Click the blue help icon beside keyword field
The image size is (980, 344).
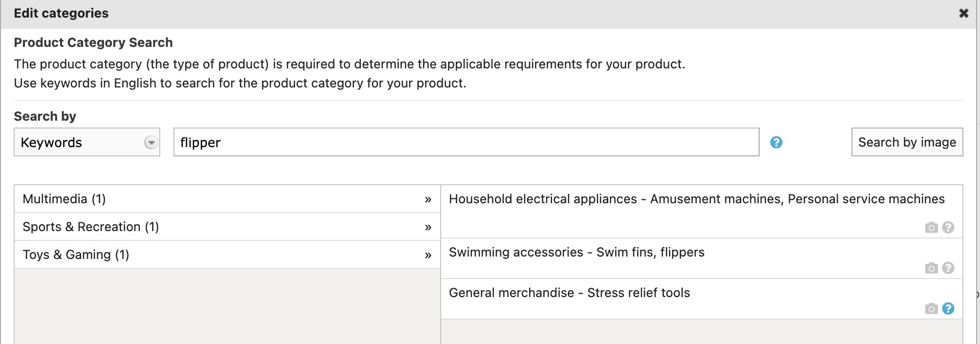tap(776, 142)
